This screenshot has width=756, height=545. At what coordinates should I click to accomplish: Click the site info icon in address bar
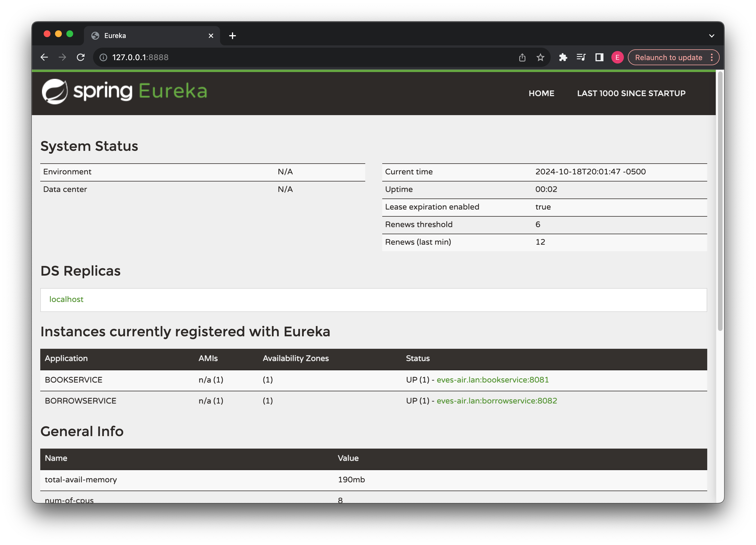coord(103,57)
